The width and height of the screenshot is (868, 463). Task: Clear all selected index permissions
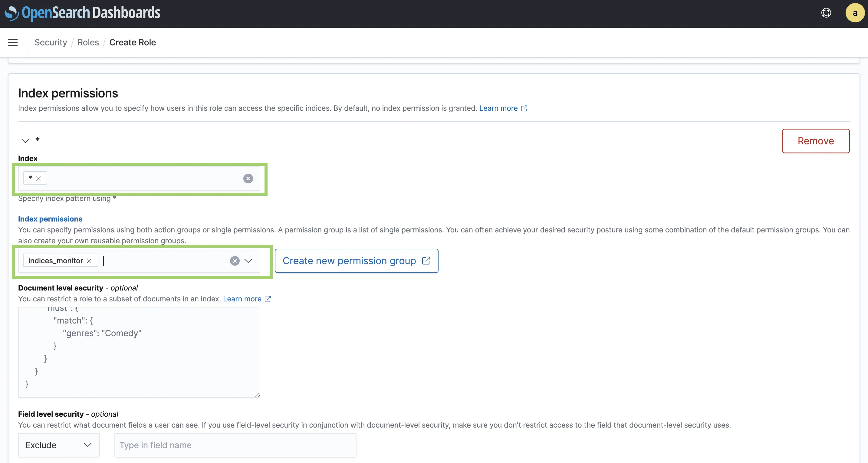(x=235, y=261)
